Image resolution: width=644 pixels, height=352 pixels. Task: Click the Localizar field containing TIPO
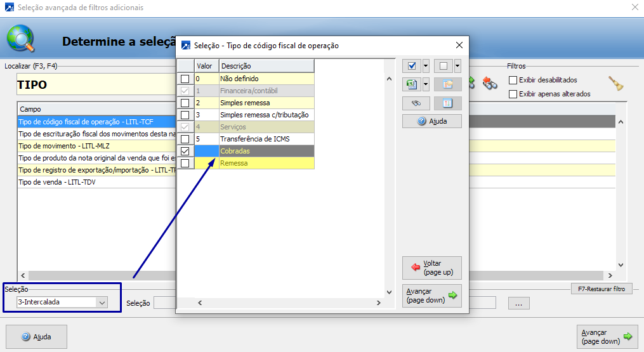(x=96, y=84)
